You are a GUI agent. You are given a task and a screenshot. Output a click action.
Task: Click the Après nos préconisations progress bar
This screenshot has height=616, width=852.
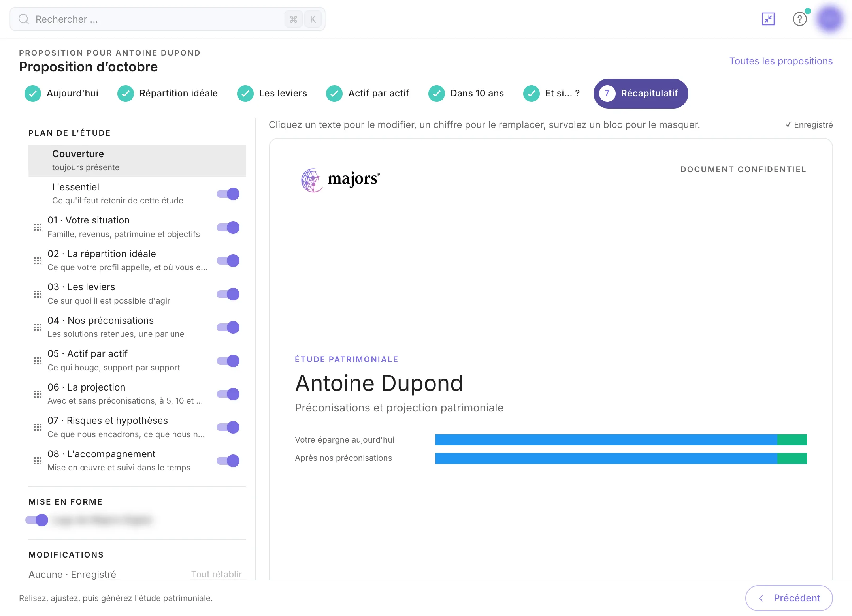(x=621, y=458)
